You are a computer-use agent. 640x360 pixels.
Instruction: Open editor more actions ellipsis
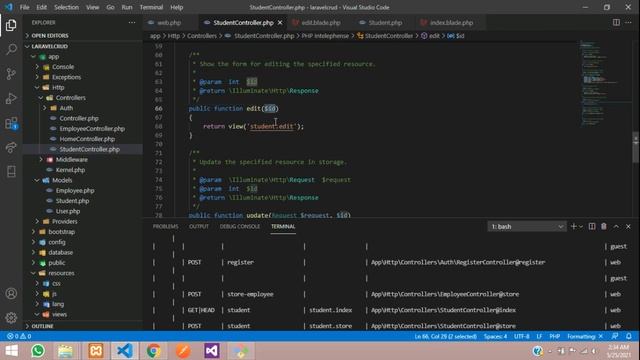point(629,22)
